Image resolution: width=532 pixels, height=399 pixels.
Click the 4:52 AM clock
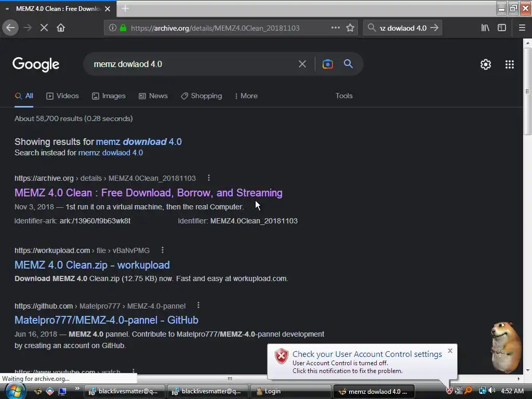click(512, 391)
